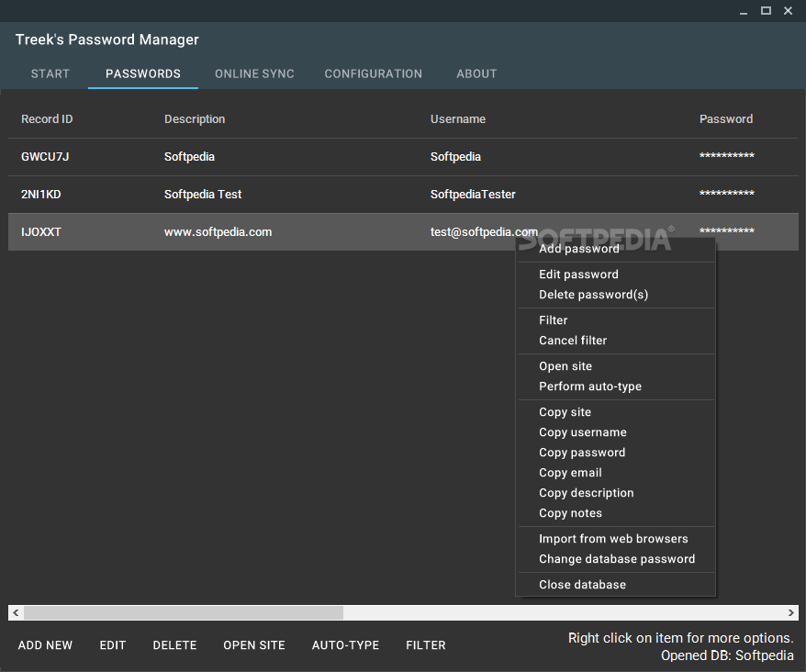Click the test@softpedia.com username cell
The width and height of the screenshot is (806, 672).
coord(484,232)
